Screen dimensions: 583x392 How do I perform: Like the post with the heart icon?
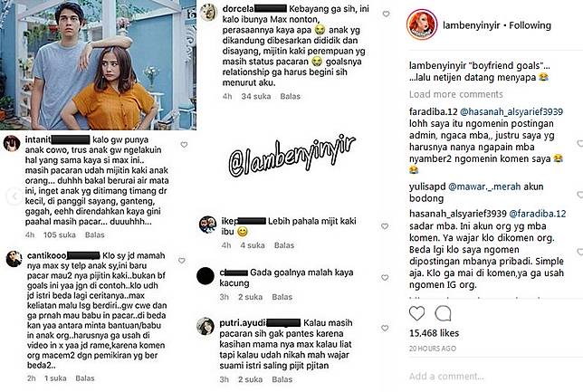pos(416,313)
